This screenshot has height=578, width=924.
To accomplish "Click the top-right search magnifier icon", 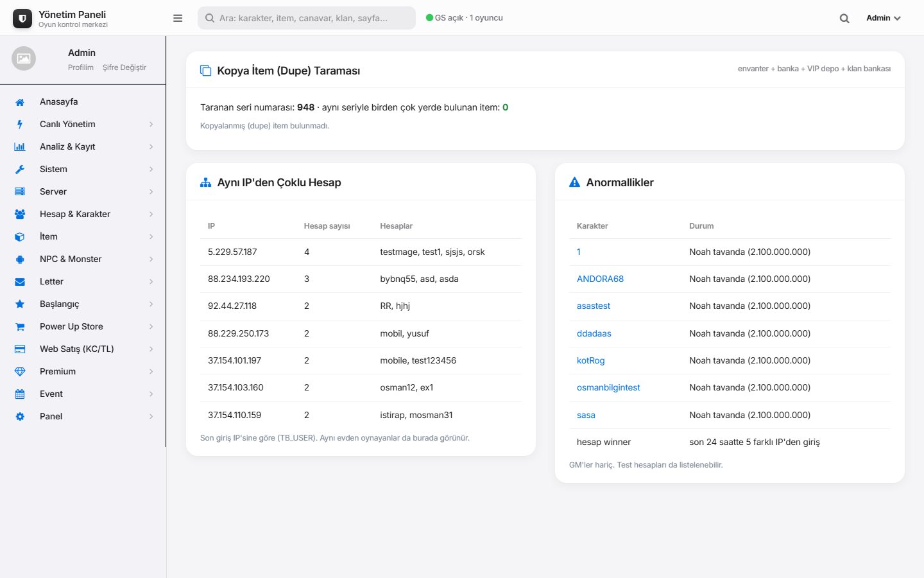I will 844,19.
